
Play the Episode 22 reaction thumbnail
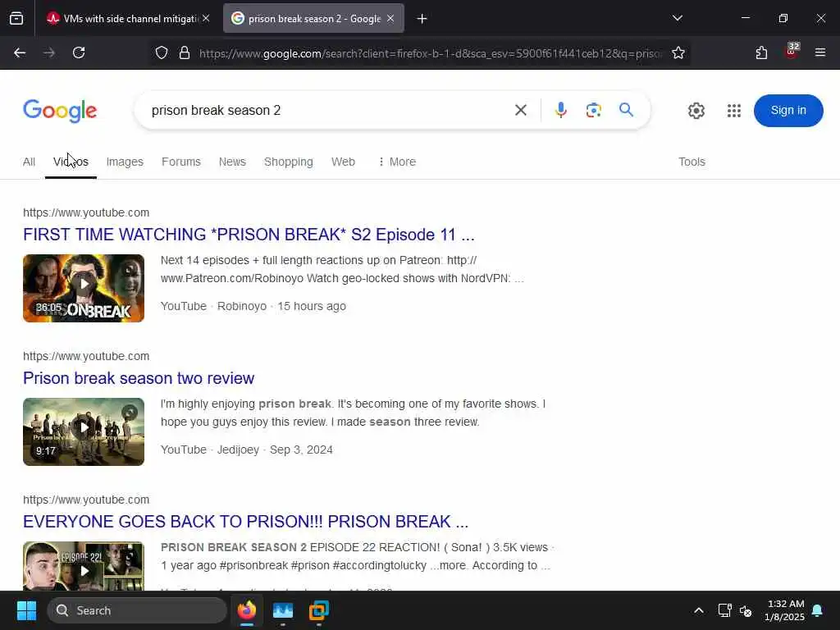(84, 566)
